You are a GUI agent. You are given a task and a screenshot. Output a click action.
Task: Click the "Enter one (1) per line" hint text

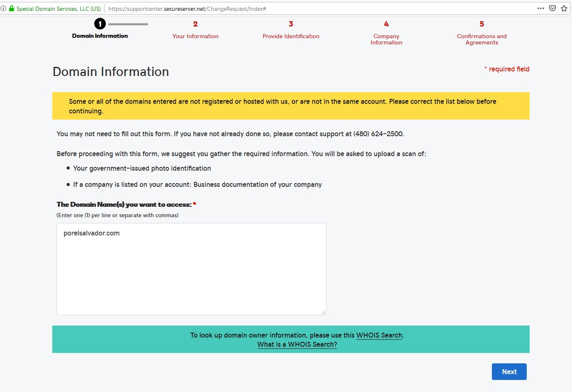[x=117, y=215]
